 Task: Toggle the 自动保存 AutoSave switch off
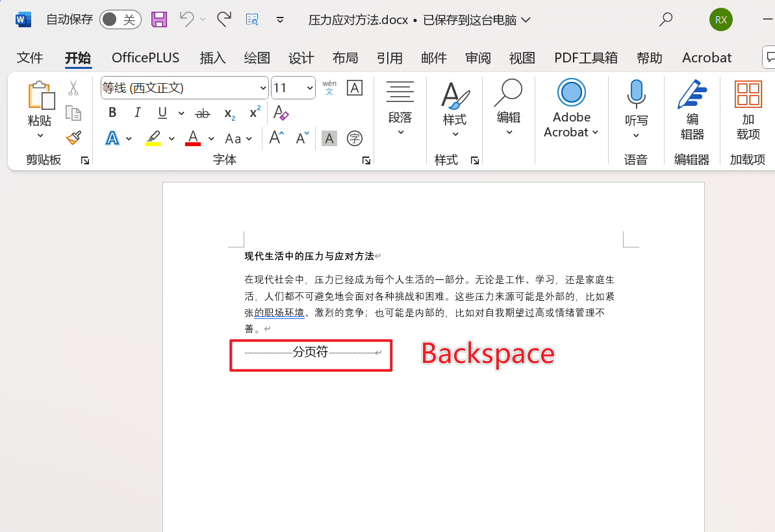click(120, 19)
